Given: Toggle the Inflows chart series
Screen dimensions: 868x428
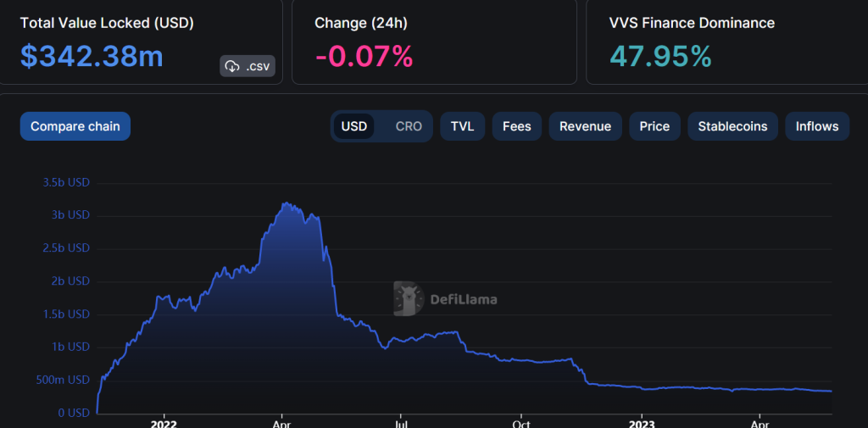Looking at the screenshot, I should (x=817, y=126).
